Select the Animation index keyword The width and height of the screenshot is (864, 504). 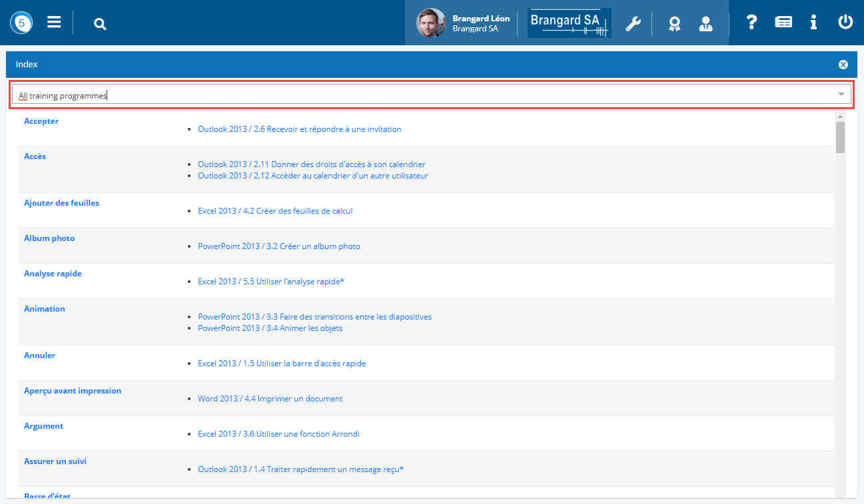click(45, 309)
